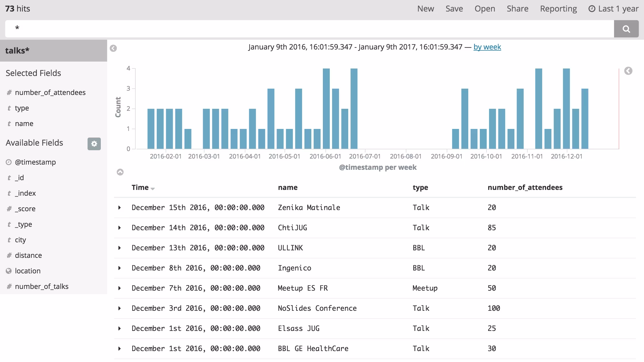
Task: Collapse the fields sidebar arrow icon
Action: coord(113,48)
